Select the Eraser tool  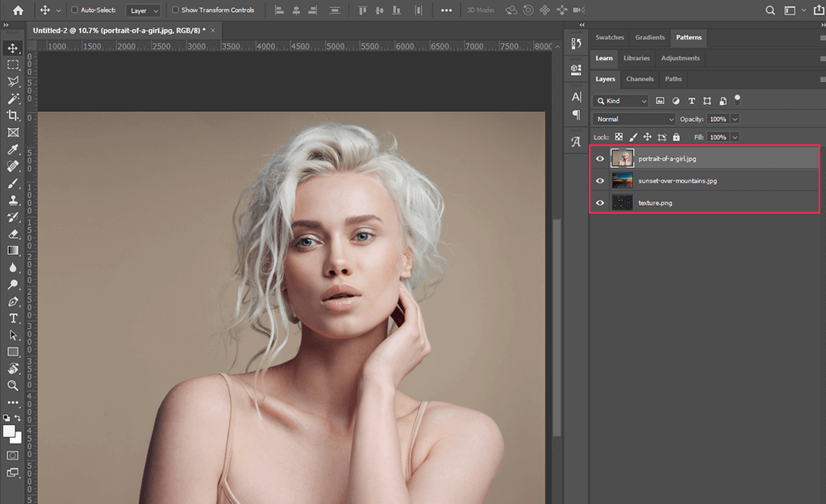[x=13, y=234]
